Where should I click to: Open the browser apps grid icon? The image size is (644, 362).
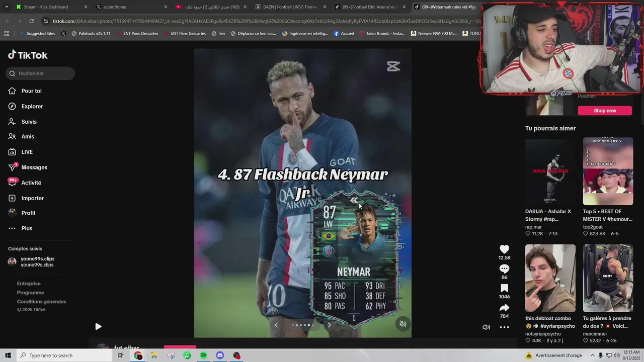pos(7,34)
